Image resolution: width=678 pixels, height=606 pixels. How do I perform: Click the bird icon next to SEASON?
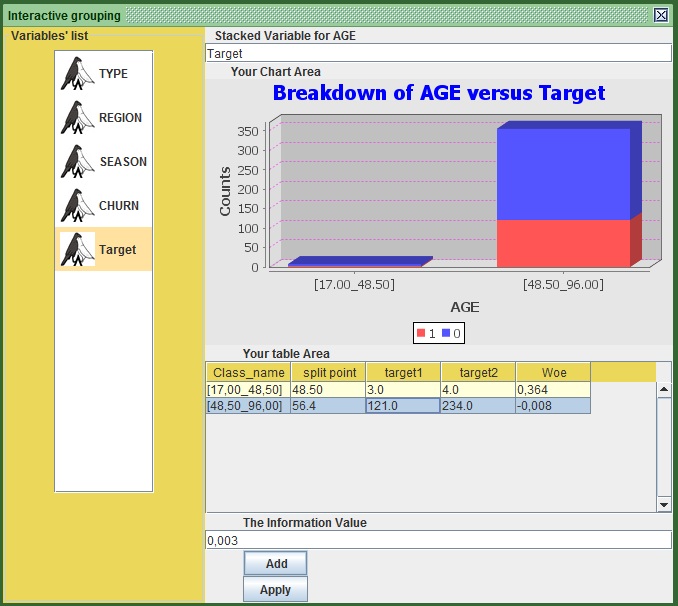(x=77, y=161)
